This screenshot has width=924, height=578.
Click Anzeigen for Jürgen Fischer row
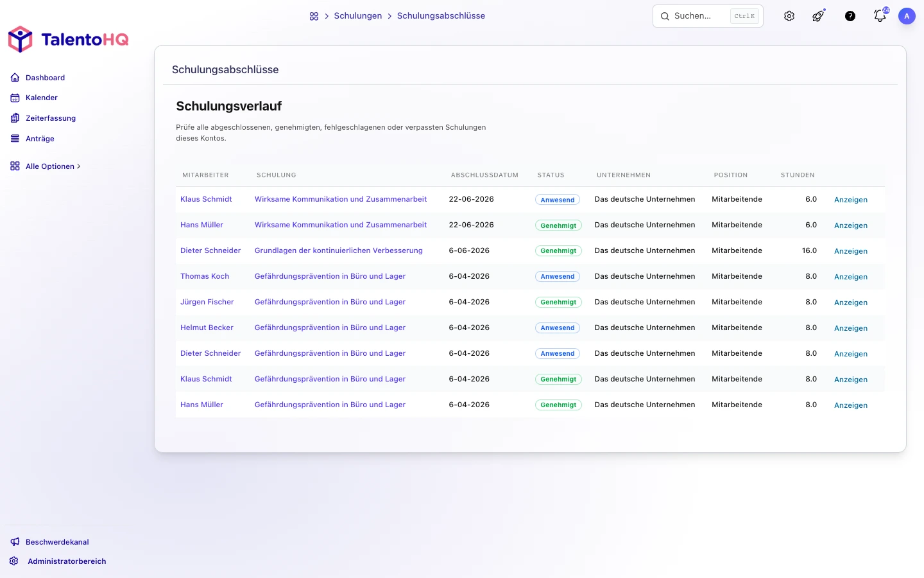[851, 302]
